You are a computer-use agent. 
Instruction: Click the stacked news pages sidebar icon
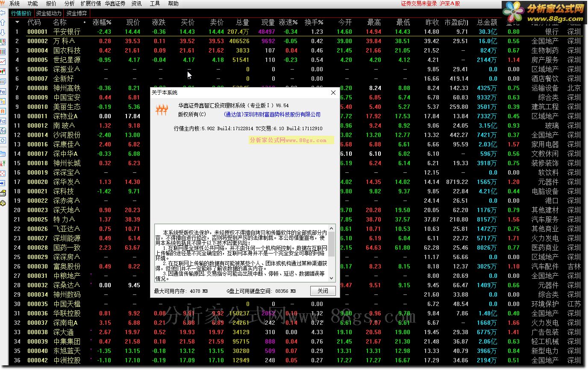coord(3,82)
